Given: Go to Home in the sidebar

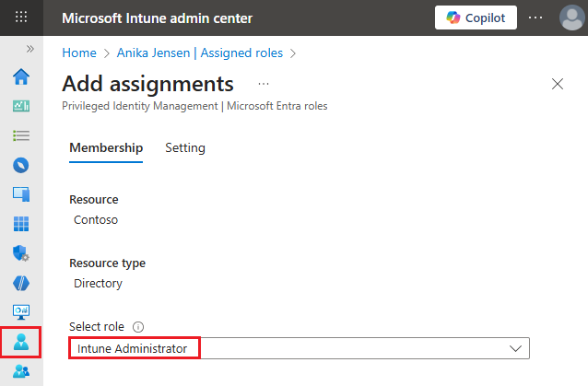Looking at the screenshot, I should pos(20,76).
